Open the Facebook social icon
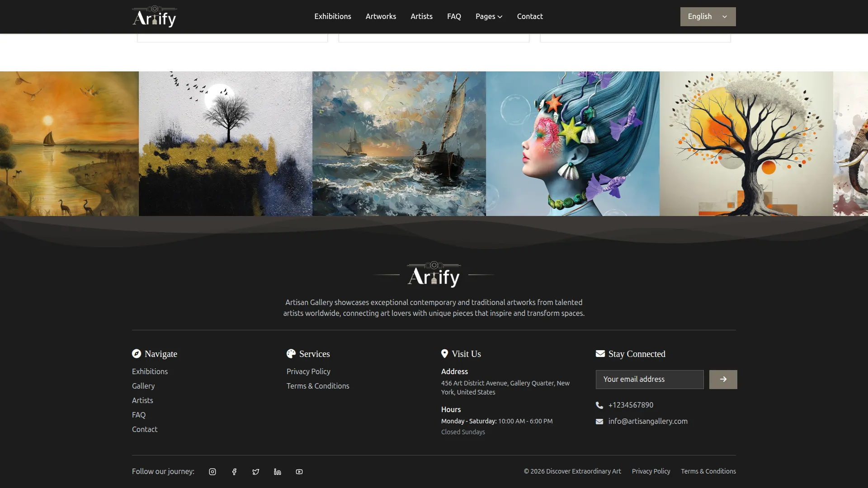 (234, 472)
